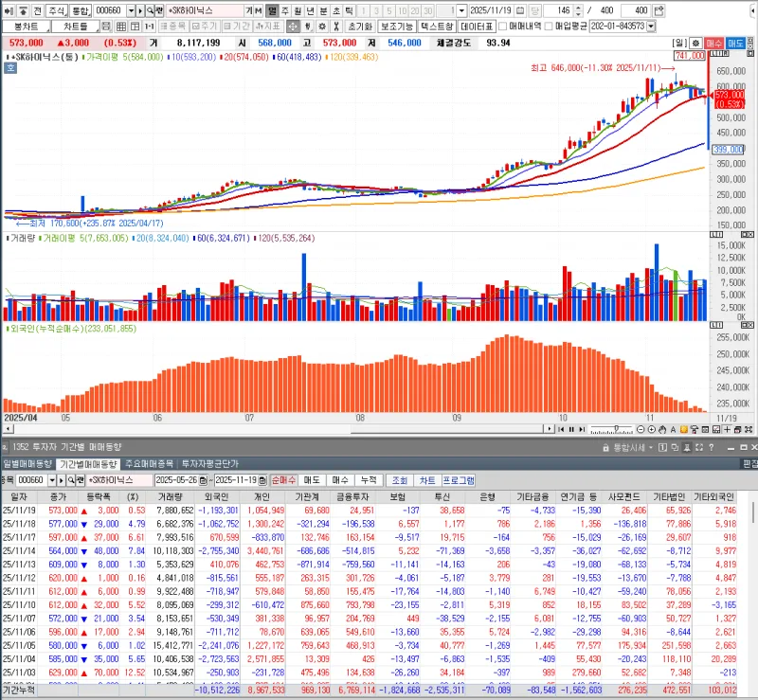Switch to the 투자자평균단가 tab

[212, 464]
